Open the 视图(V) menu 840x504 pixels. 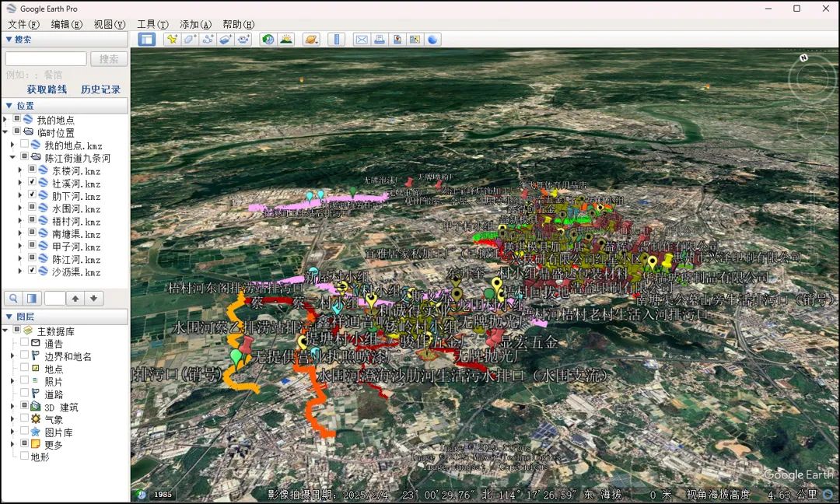tap(110, 24)
